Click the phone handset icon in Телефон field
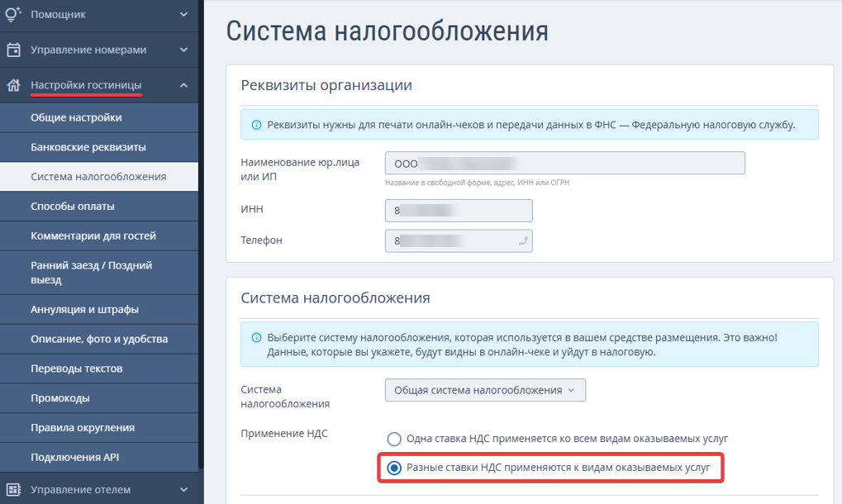 [523, 241]
